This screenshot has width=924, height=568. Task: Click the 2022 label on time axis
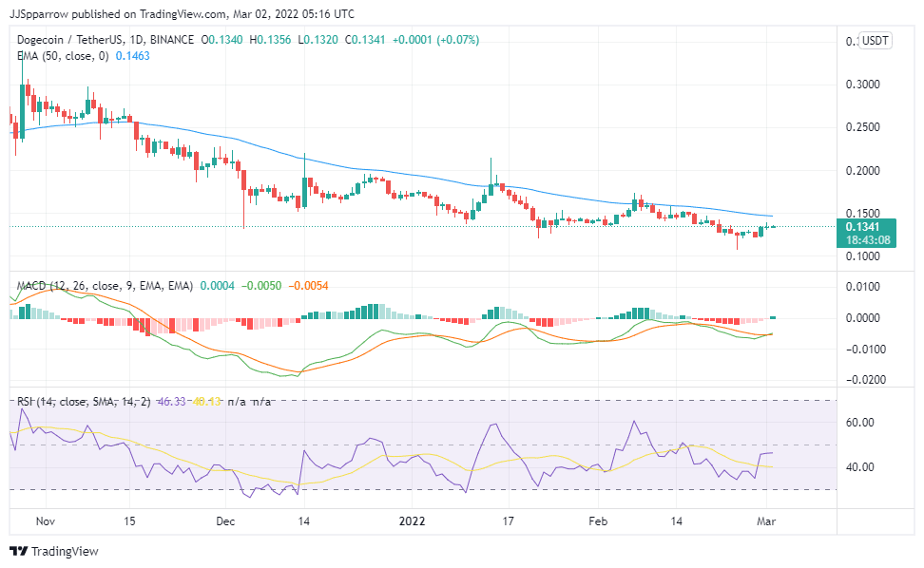point(412,521)
